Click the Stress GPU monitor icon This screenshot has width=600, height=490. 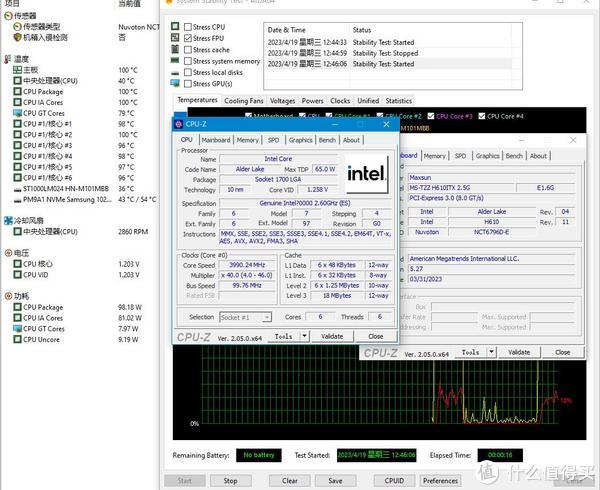(175, 83)
